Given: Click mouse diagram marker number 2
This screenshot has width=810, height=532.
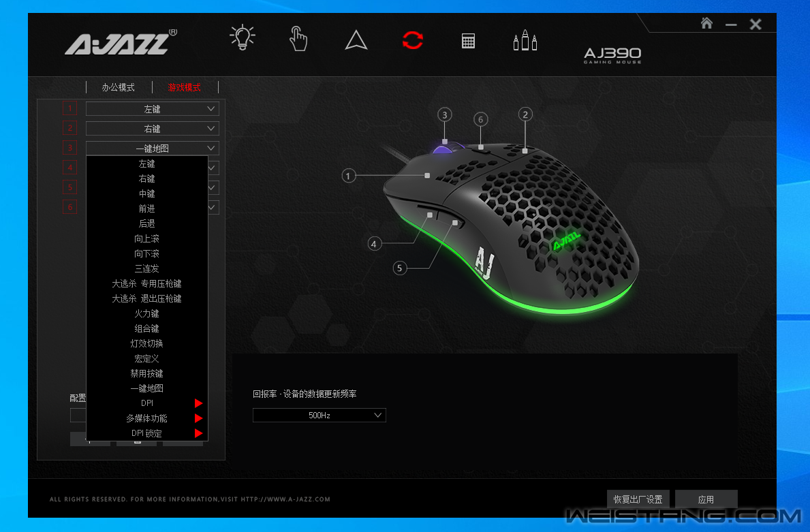Looking at the screenshot, I should point(525,114).
